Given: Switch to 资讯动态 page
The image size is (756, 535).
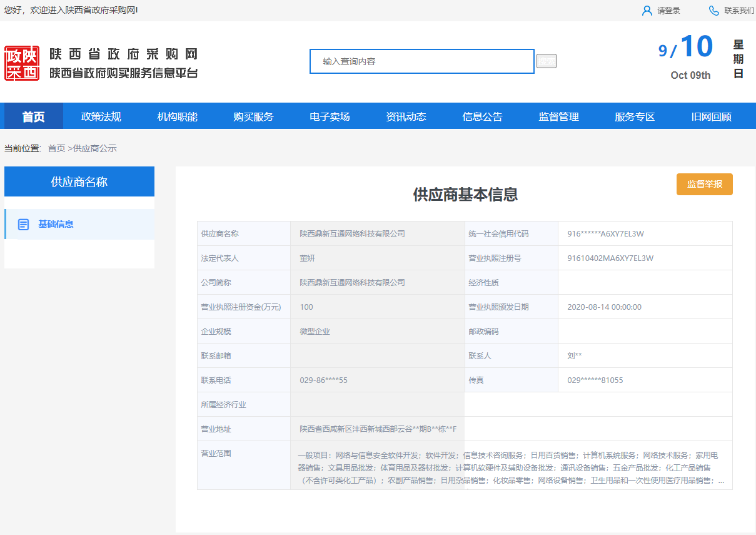Looking at the screenshot, I should (406, 116).
